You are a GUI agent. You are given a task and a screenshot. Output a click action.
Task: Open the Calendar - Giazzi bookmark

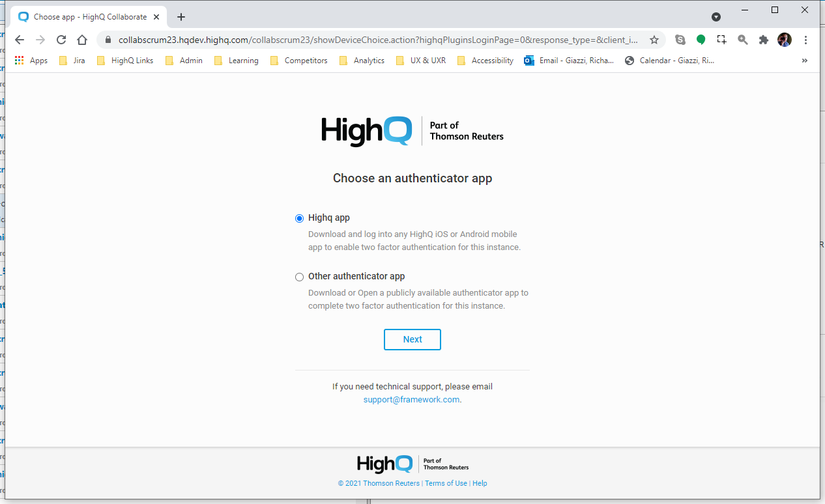click(669, 61)
